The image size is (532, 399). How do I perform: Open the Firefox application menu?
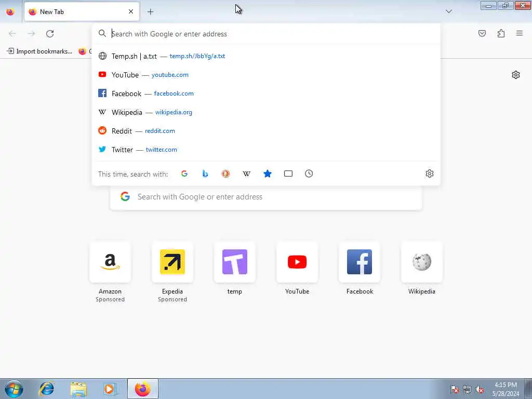tap(520, 33)
